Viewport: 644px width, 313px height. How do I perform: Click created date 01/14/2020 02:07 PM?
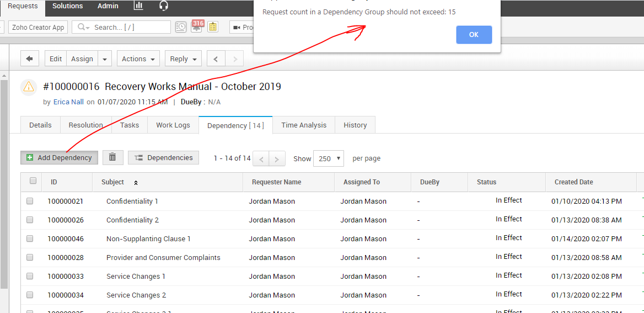point(587,238)
